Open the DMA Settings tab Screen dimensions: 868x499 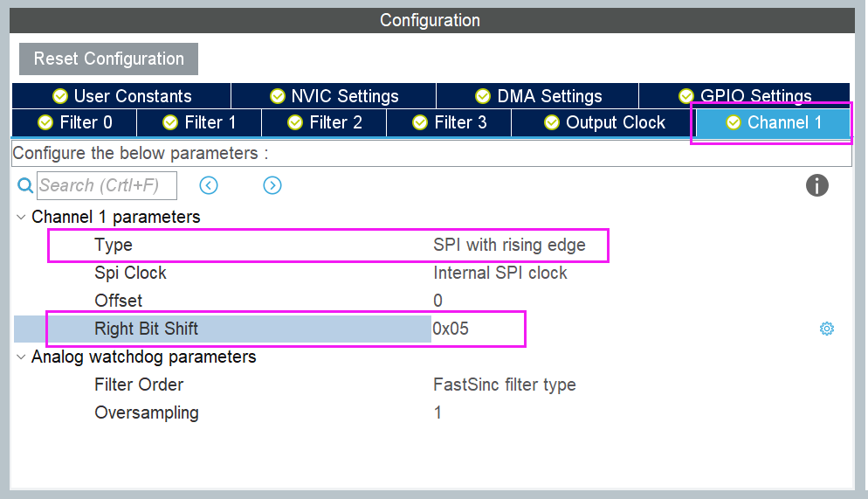coord(538,96)
